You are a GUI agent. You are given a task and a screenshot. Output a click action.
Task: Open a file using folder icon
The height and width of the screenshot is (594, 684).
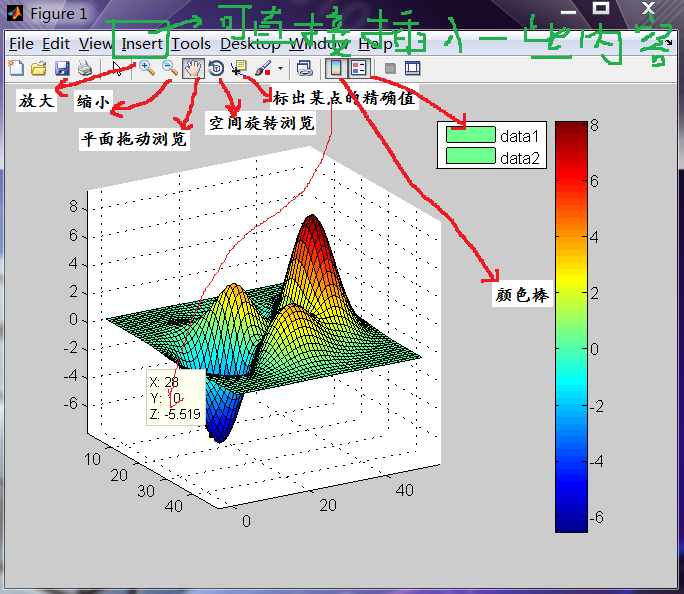pyautogui.click(x=39, y=68)
